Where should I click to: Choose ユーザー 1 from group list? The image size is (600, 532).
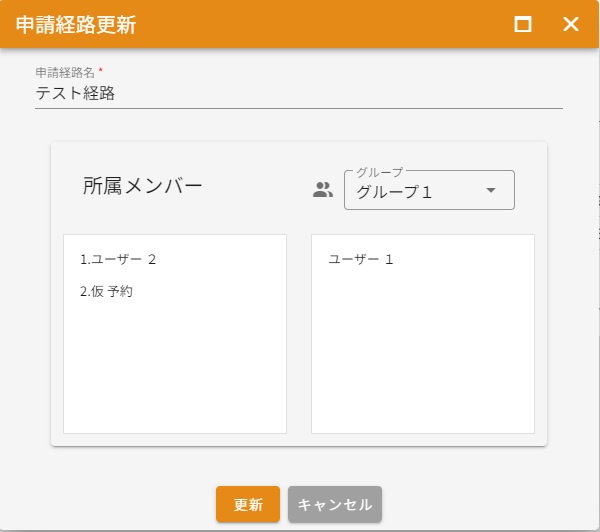(361, 259)
